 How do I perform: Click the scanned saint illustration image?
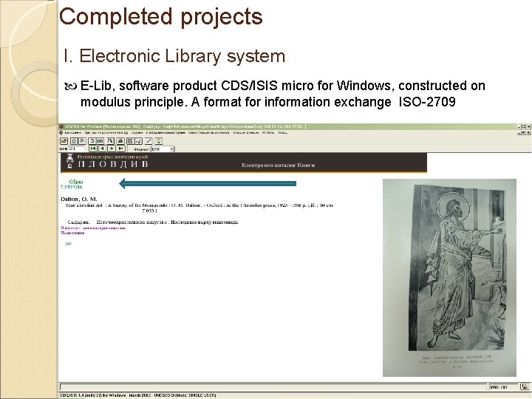click(x=449, y=278)
